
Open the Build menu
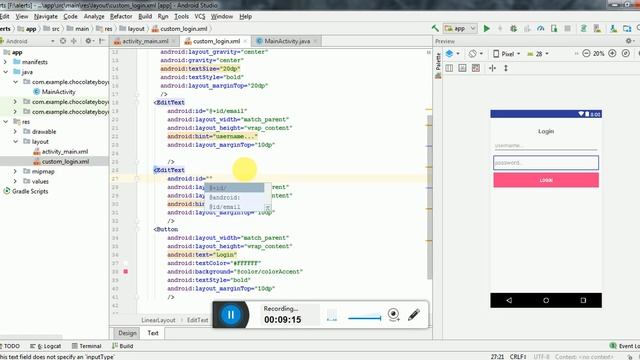tap(145, 16)
